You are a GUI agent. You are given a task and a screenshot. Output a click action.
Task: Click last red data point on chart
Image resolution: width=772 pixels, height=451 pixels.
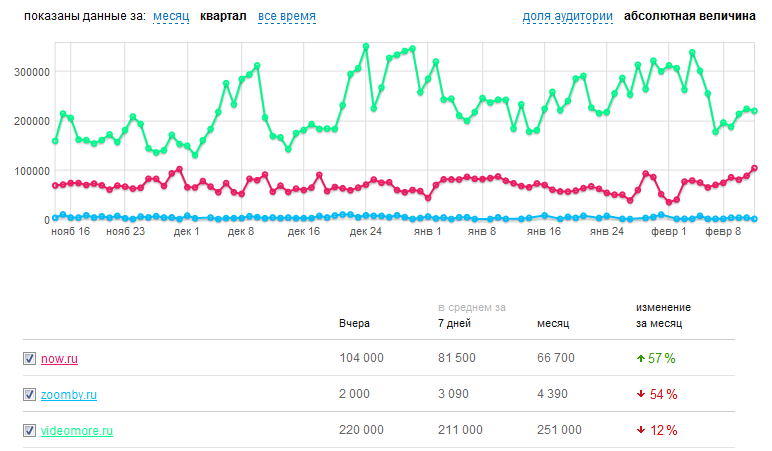pyautogui.click(x=754, y=168)
